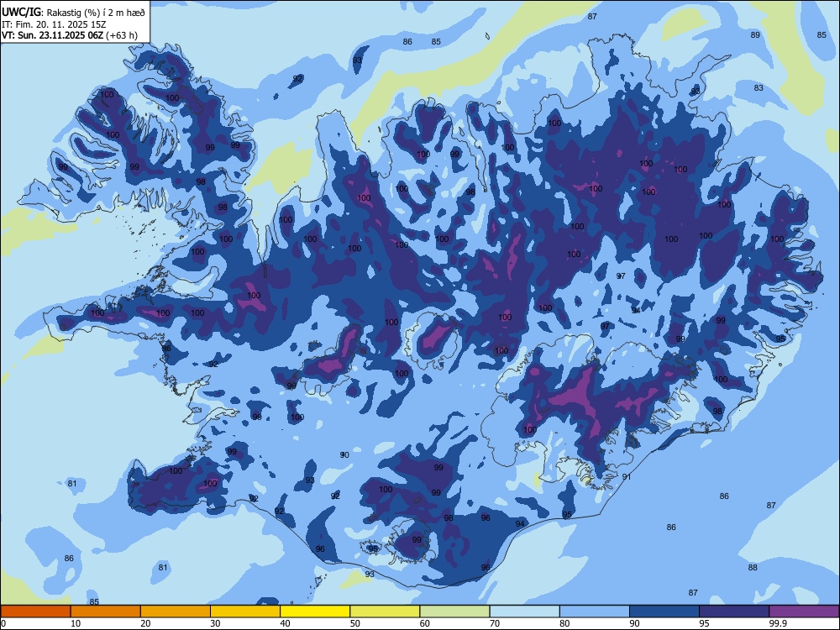Click the '(+63 h)' forecast offset text
The width and height of the screenshot is (840, 630).
click(x=122, y=35)
